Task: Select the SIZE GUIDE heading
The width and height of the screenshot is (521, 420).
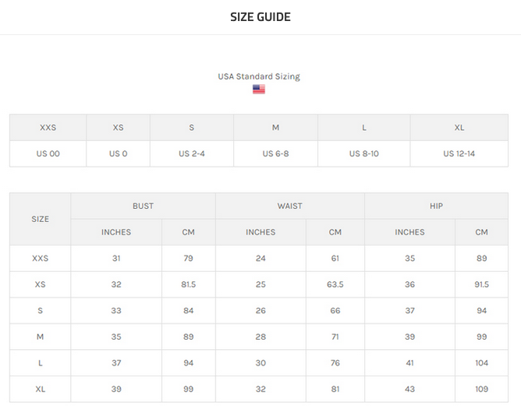Action: (x=260, y=17)
